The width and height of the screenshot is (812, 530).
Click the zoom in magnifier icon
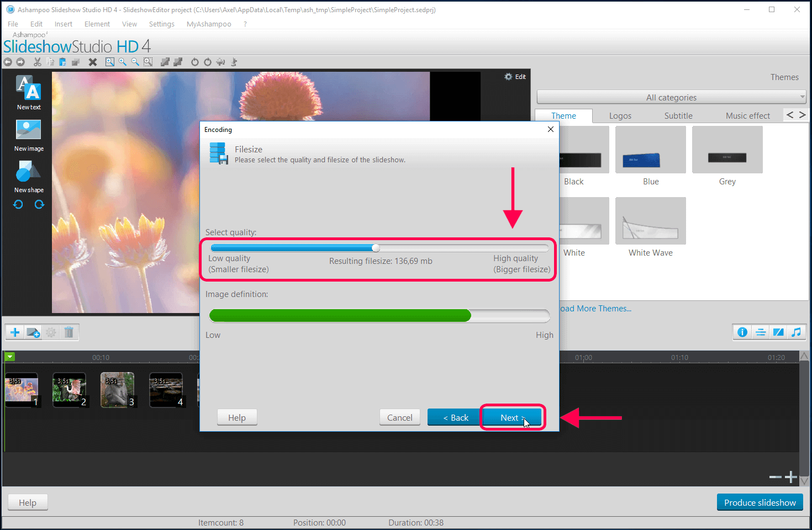point(123,62)
